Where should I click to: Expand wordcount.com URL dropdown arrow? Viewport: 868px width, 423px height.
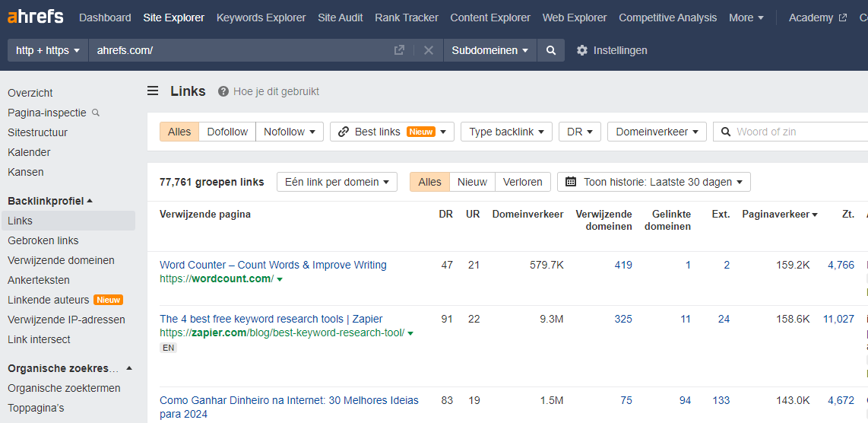280,279
